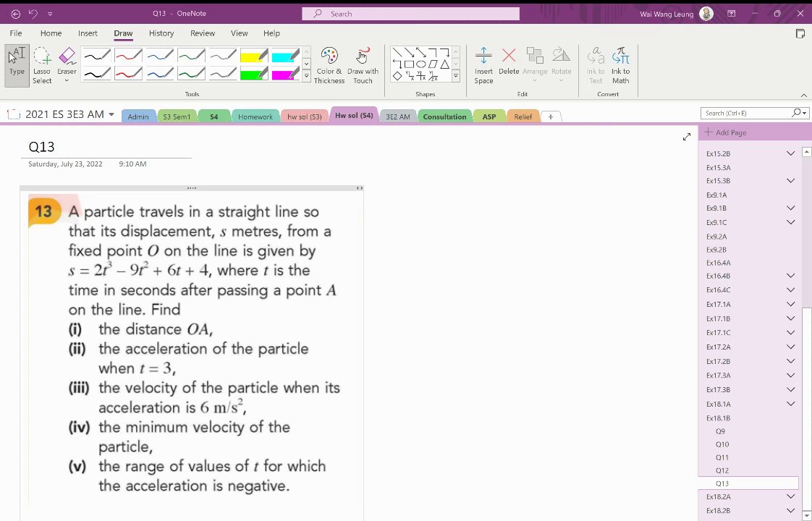Open the History ribbon tab
The height and width of the screenshot is (521, 812).
click(x=161, y=33)
